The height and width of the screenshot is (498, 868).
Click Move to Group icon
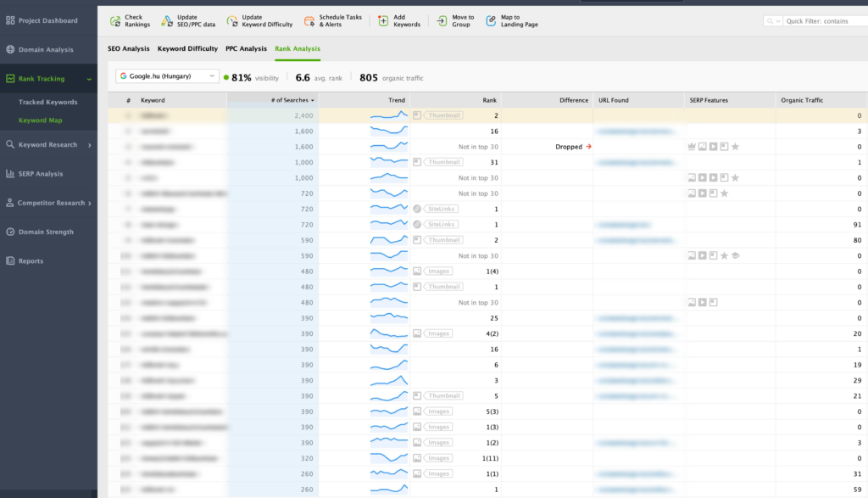[x=442, y=21]
